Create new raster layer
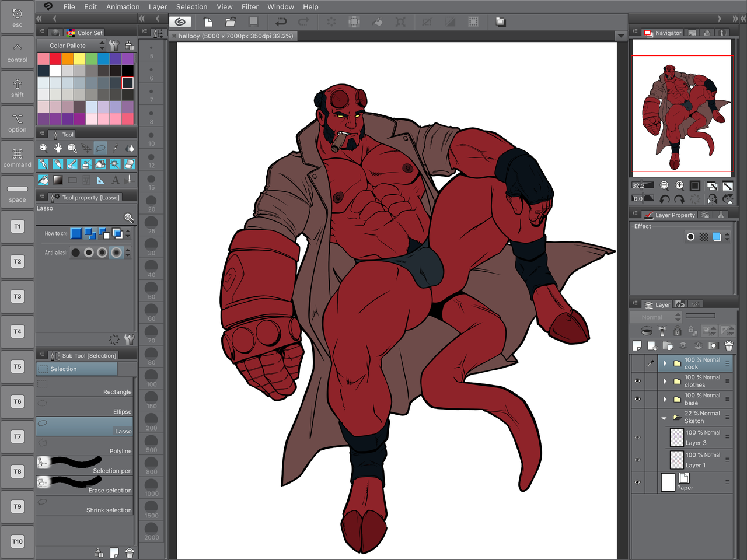747x560 pixels. tap(637, 345)
